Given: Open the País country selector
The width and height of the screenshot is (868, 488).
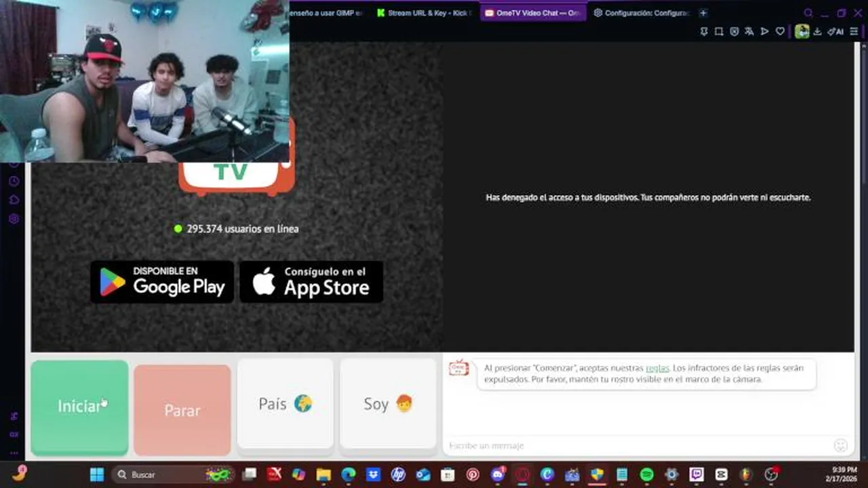Looking at the screenshot, I should coord(285,404).
